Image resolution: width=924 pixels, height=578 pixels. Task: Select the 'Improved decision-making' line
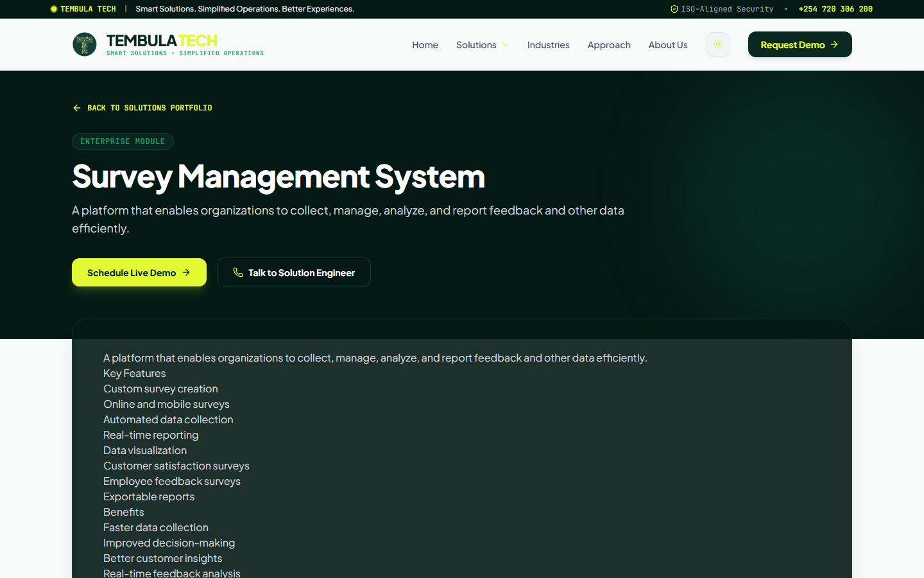pos(169,543)
